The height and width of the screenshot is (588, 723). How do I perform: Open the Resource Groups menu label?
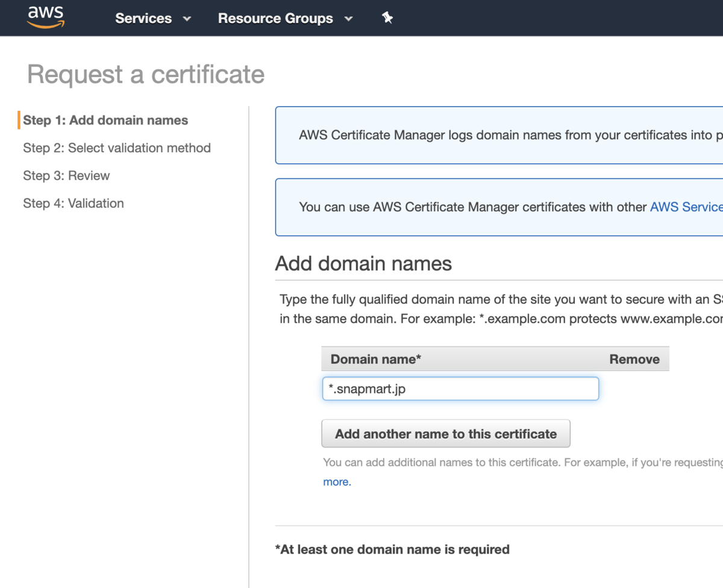pos(275,19)
